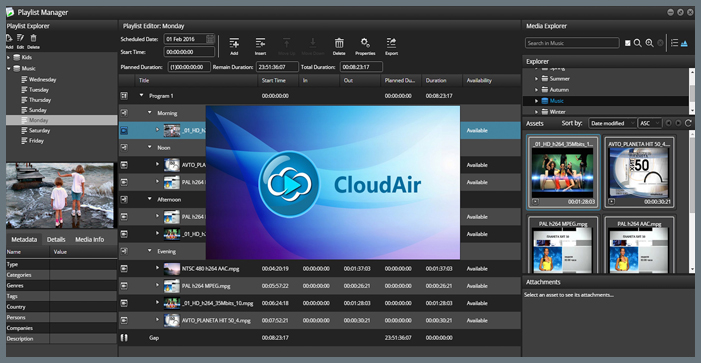Select the Sunday playlist

tap(38, 110)
